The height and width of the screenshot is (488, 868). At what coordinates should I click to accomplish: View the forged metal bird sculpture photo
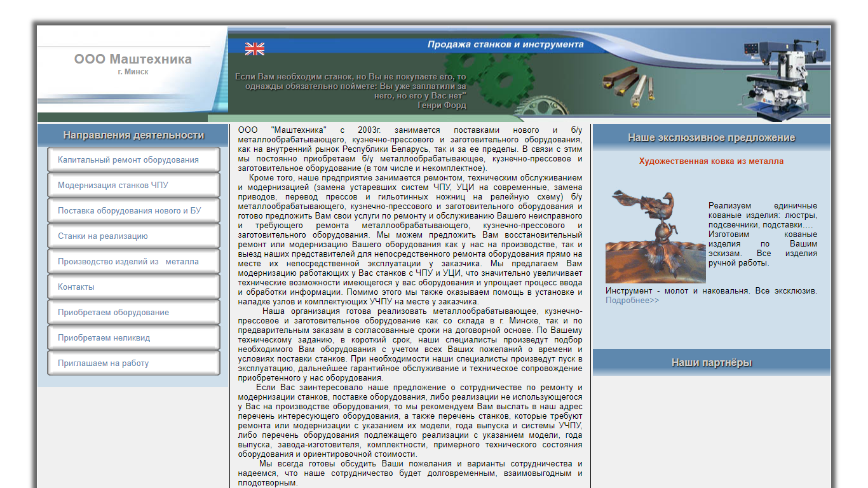click(655, 236)
